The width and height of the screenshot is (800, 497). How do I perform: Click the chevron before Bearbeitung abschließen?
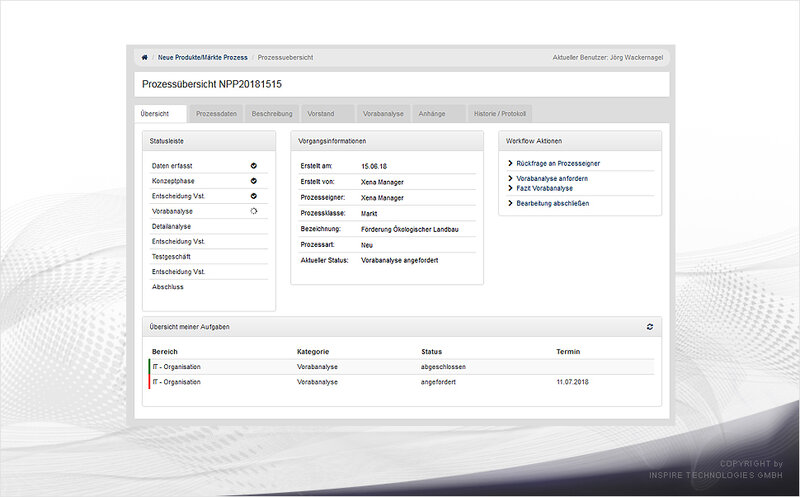(510, 203)
